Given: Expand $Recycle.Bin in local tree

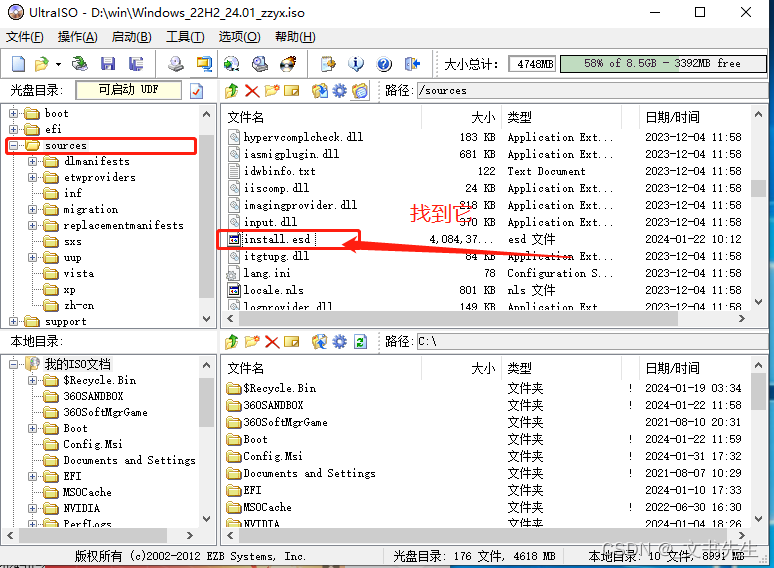Looking at the screenshot, I should [33, 380].
